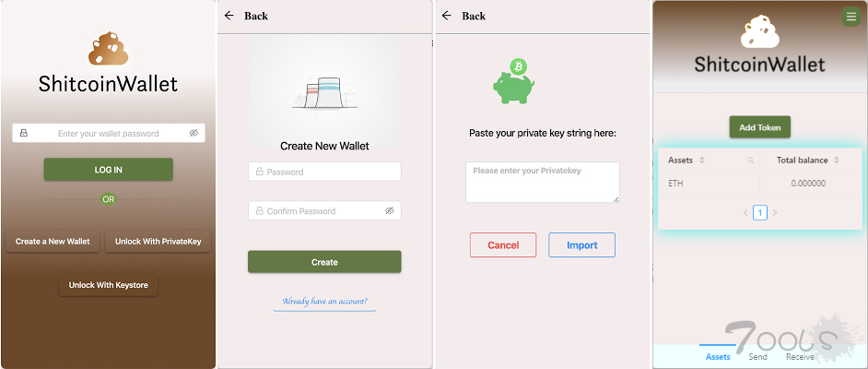Toggle wallet password visibility eye icon
Image resolution: width=868 pixels, height=369 pixels.
(194, 133)
